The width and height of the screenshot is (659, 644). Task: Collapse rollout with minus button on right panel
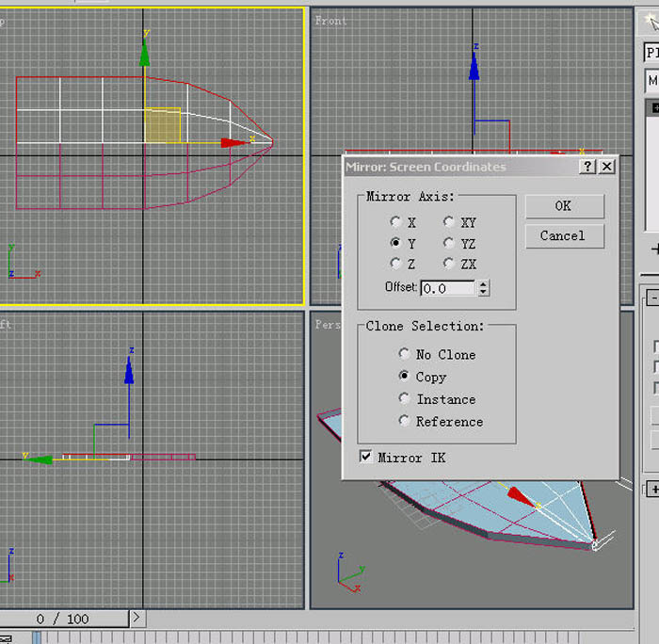tap(653, 298)
